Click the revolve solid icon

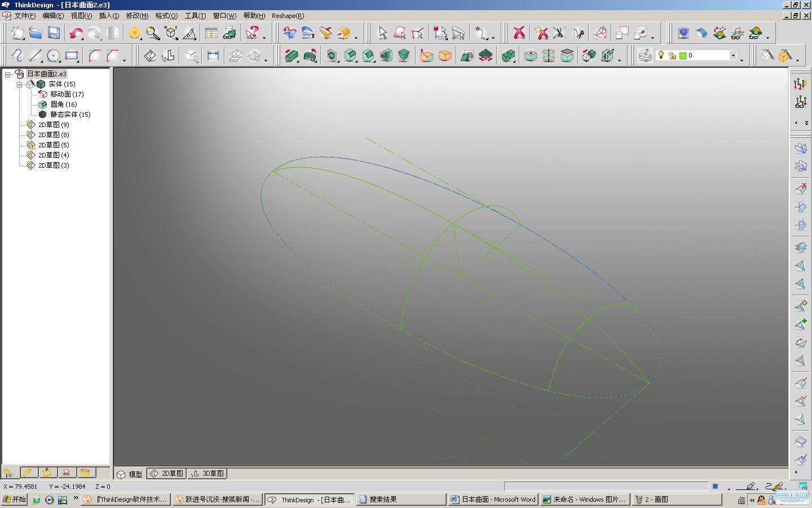(x=310, y=55)
